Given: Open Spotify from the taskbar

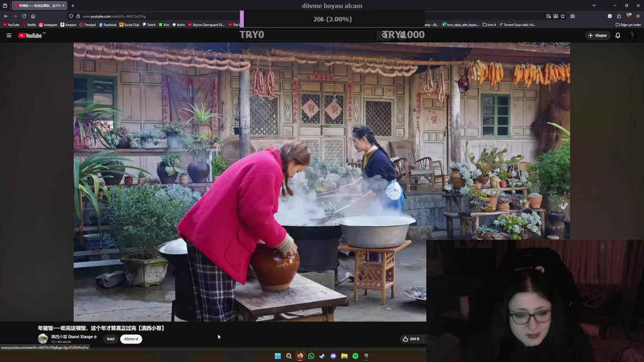Looking at the screenshot, I should (x=355, y=356).
